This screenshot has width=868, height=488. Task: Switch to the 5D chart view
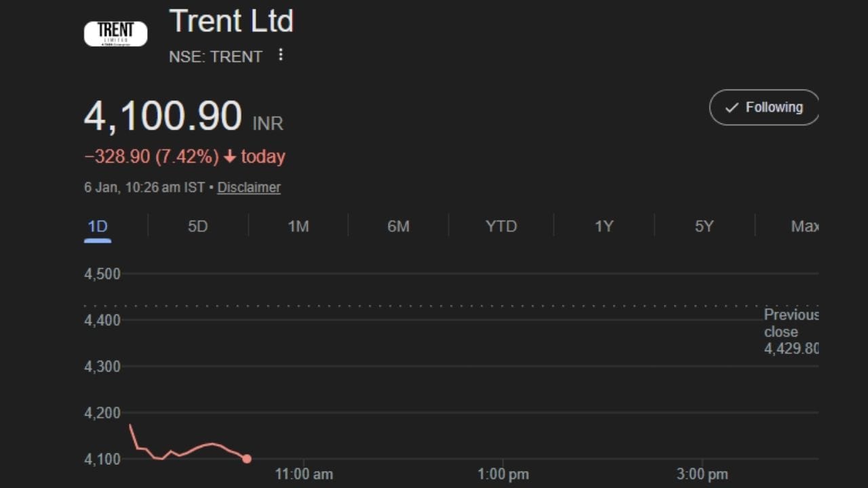[x=197, y=226]
